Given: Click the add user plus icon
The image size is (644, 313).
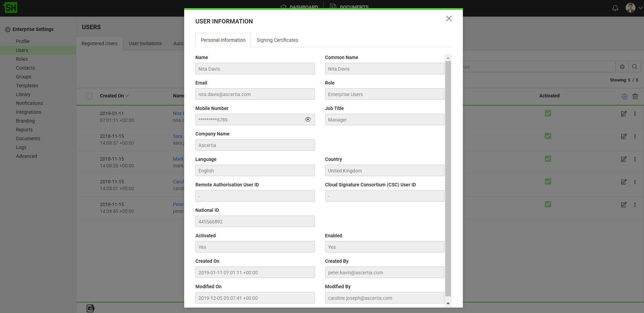Looking at the screenshot, I should point(625,96).
